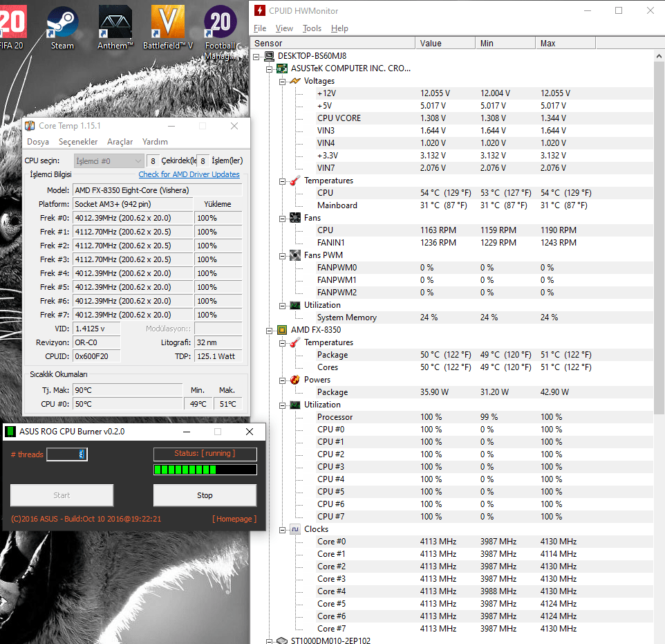Select the DESKTOP-BS60MJ8 computer icon
Image resolution: width=665 pixels, height=644 pixels.
(269, 56)
